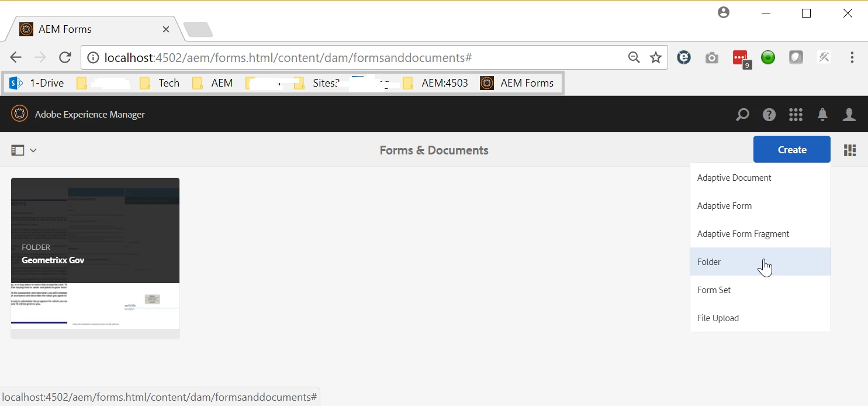
Task: Select File Upload in the Create menu
Action: click(x=760, y=318)
